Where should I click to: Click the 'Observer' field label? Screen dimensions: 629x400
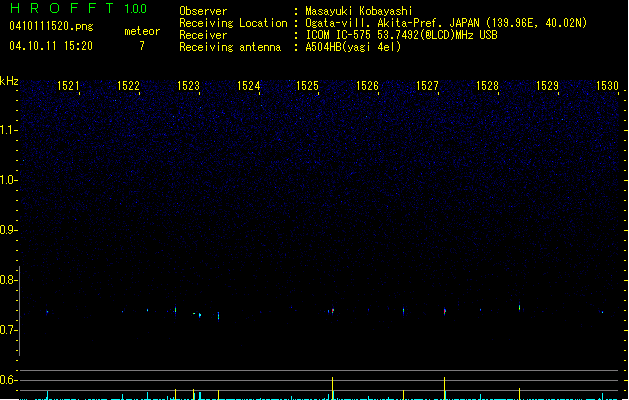(x=203, y=11)
